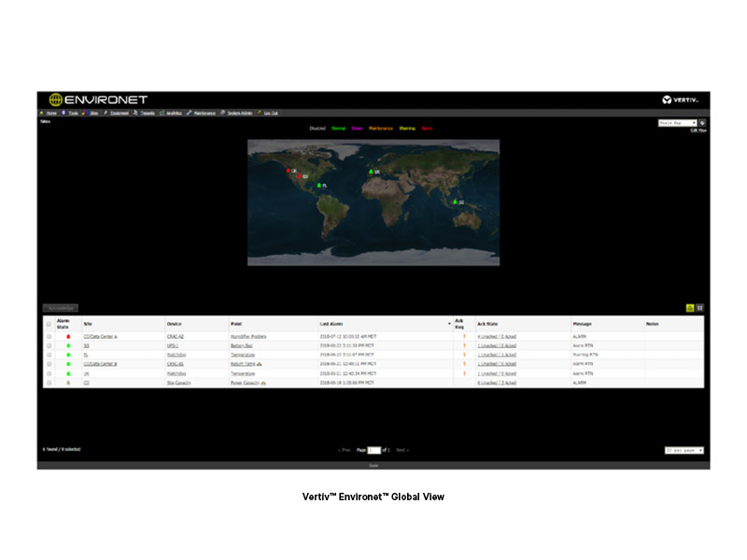Select the green FL map marker
Image resolution: width=747 pixels, height=560 pixels.
click(319, 185)
